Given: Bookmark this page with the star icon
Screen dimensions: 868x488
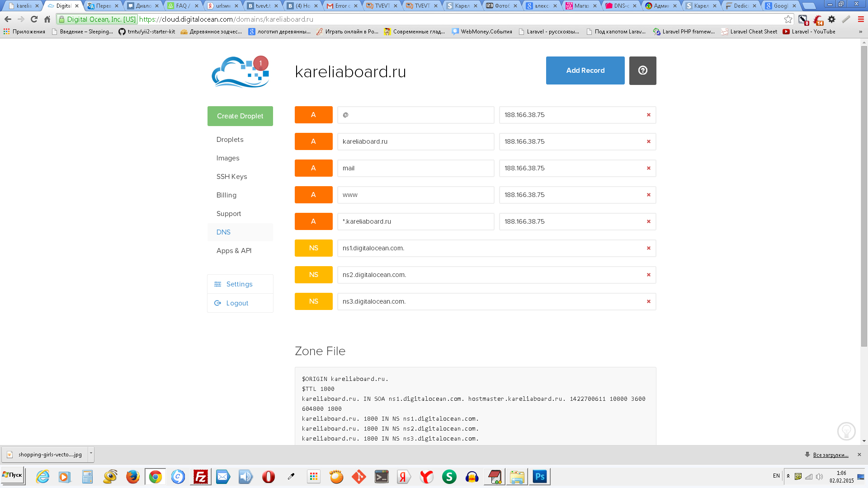Looking at the screenshot, I should 788,19.
